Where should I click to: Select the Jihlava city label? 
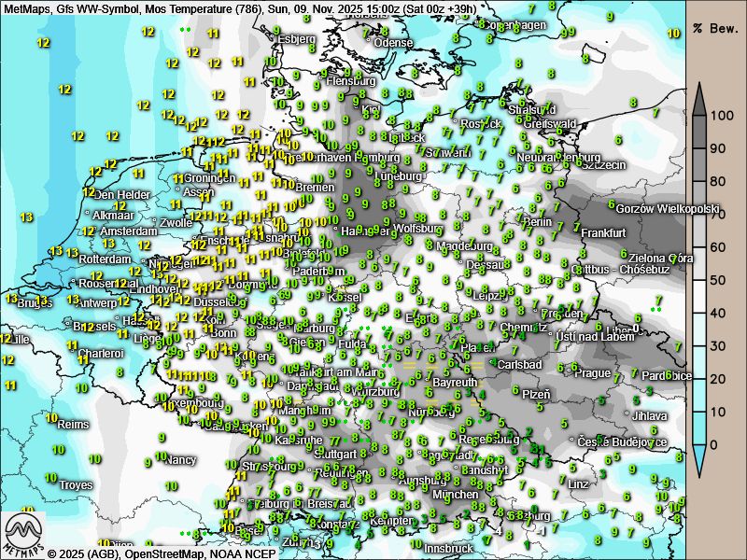[x=650, y=415]
